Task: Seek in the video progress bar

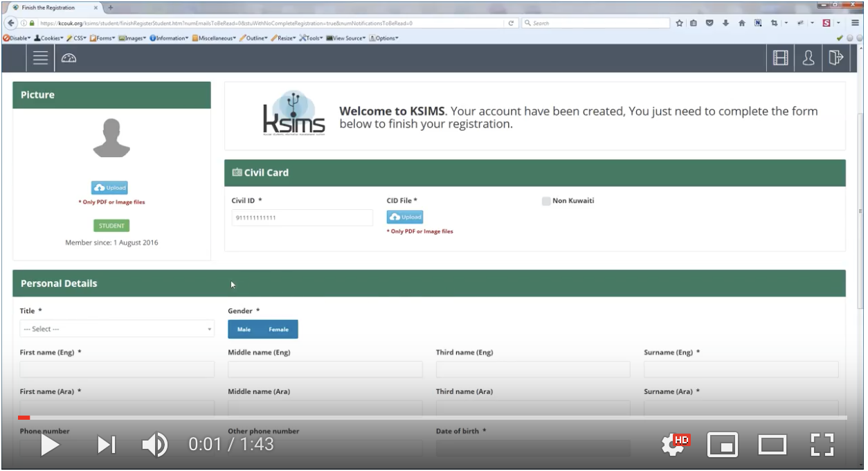Action: [433, 418]
